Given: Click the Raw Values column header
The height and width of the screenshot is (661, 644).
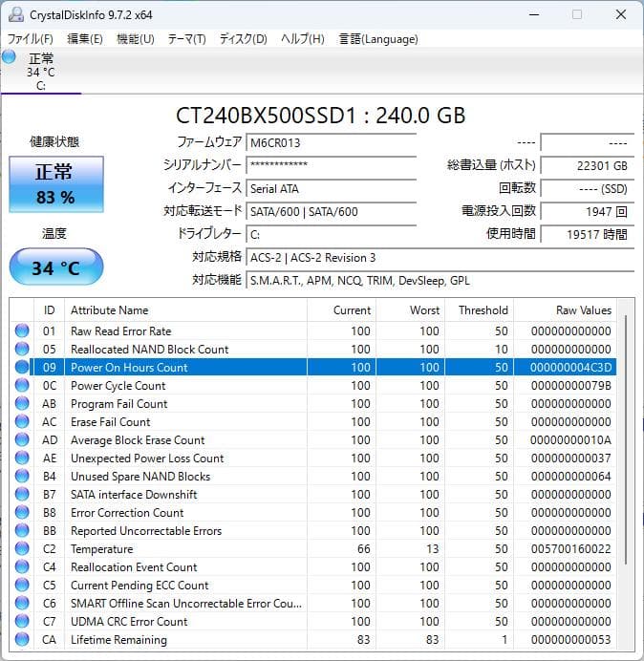Looking at the screenshot, I should [565, 310].
